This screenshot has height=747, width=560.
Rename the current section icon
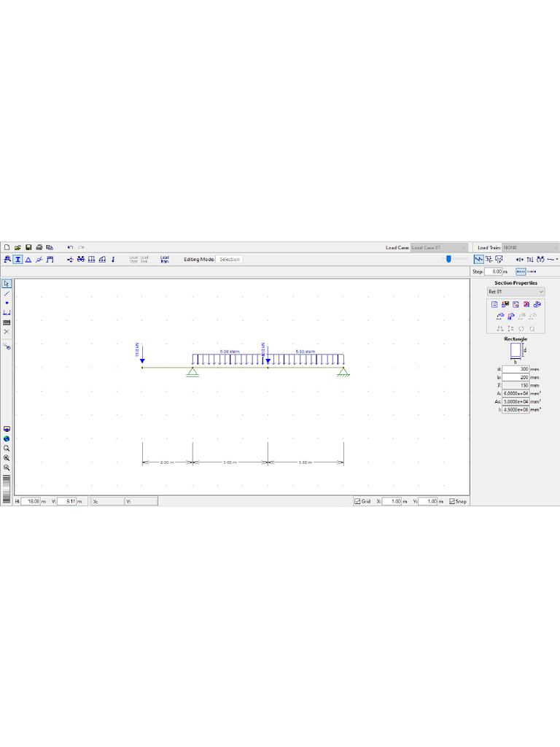[516, 304]
